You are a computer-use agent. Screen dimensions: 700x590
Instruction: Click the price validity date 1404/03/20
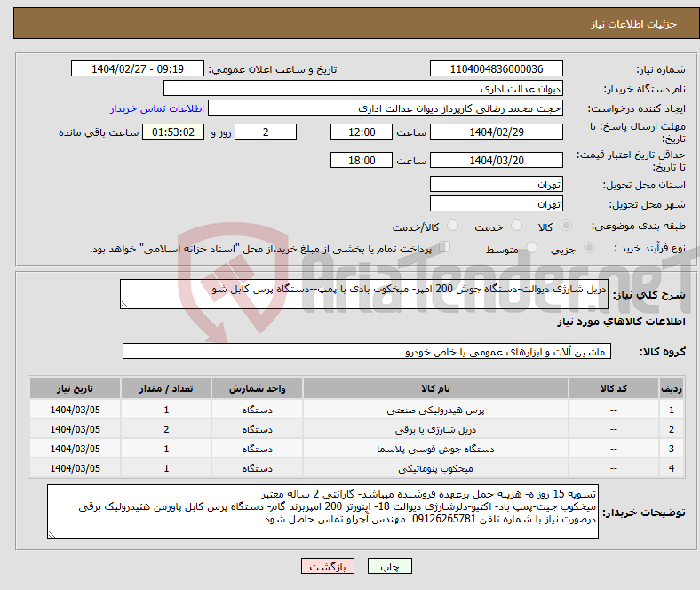point(497,160)
